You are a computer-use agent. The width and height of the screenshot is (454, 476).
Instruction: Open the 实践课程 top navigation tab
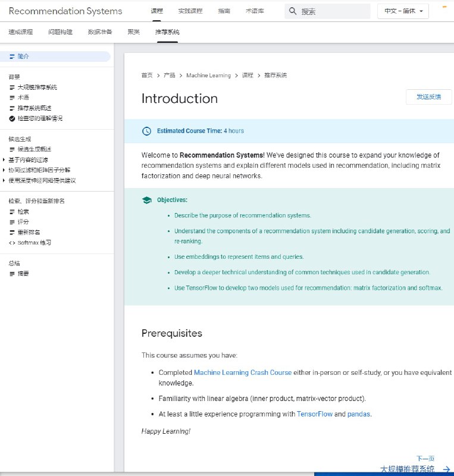(x=190, y=11)
